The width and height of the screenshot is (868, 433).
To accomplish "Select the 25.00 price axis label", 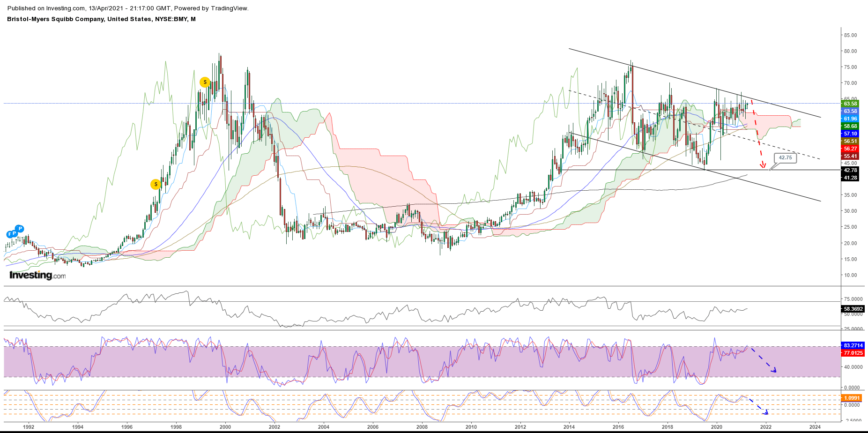I will pos(850,227).
